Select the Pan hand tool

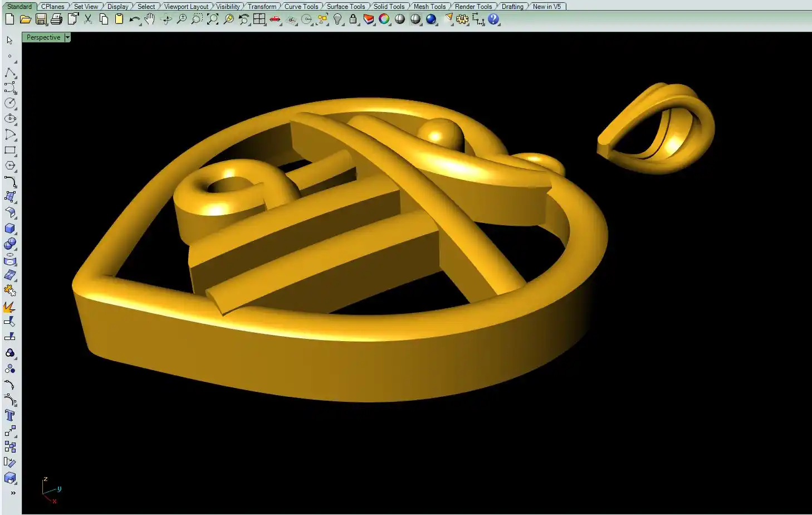pyautogui.click(x=149, y=20)
